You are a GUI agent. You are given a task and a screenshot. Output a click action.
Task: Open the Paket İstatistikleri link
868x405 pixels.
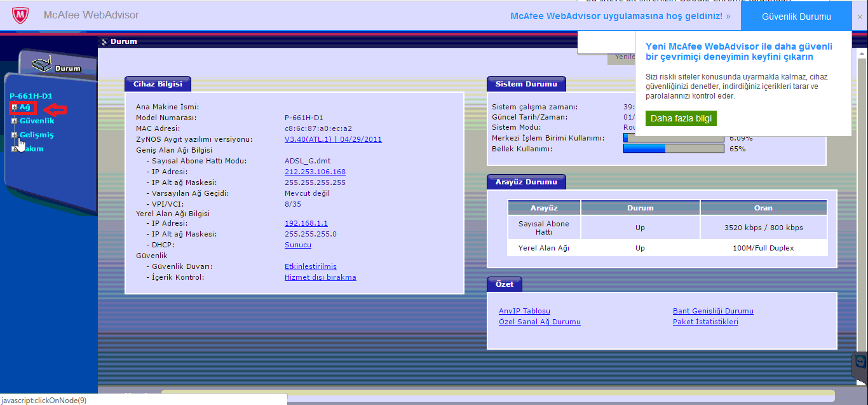tap(705, 322)
